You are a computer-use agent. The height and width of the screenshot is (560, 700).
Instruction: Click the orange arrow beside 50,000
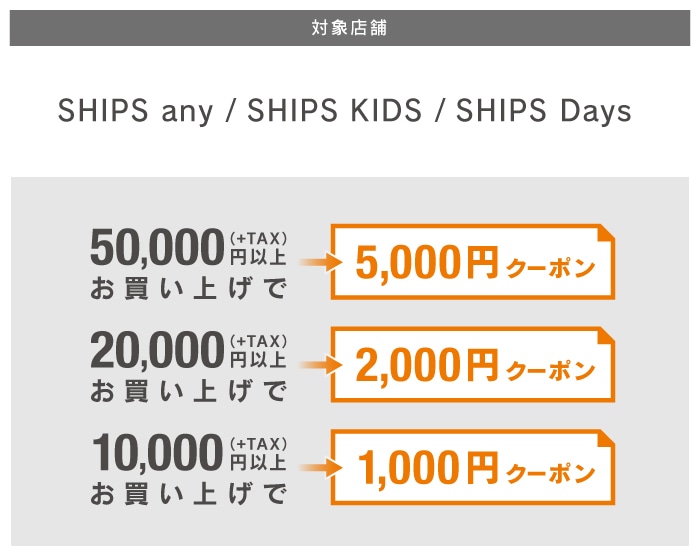pos(312,262)
